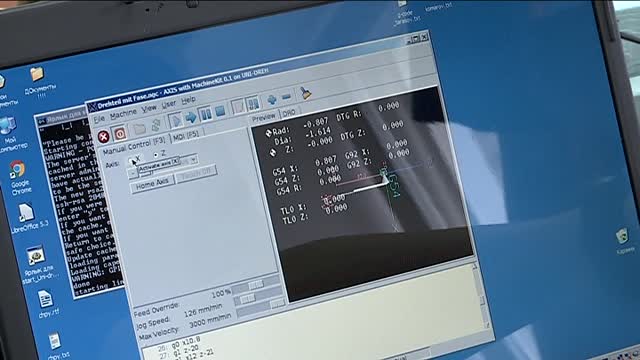Clear live plot with the brush icon
The height and width of the screenshot is (360, 640).
pos(305,93)
